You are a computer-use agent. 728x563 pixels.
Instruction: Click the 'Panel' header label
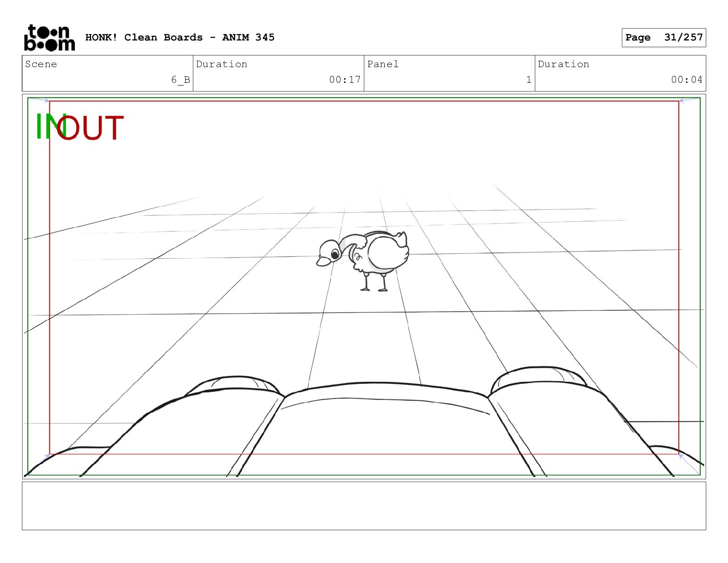tap(383, 64)
